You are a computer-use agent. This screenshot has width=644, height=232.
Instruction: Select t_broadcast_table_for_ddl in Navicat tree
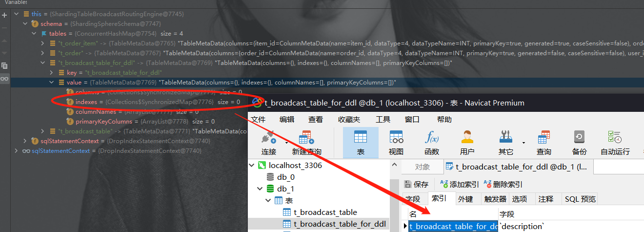[x=340, y=224]
